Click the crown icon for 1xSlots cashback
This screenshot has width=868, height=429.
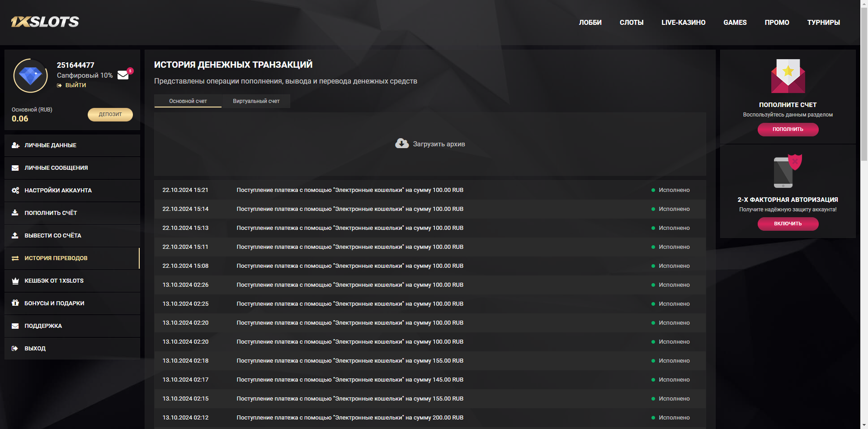[15, 281]
